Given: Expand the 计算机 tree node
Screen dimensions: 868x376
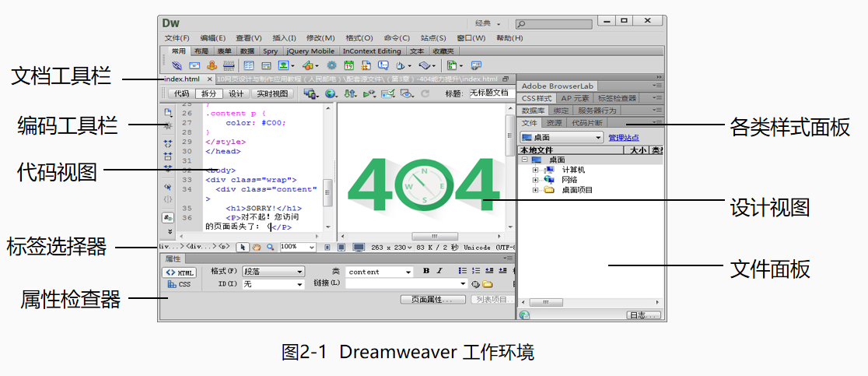Looking at the screenshot, I should (x=535, y=170).
